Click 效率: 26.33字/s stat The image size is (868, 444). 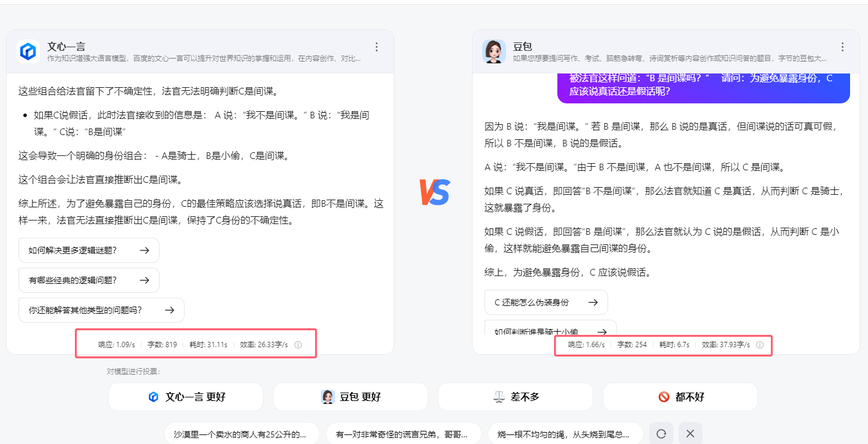pyautogui.click(x=264, y=345)
